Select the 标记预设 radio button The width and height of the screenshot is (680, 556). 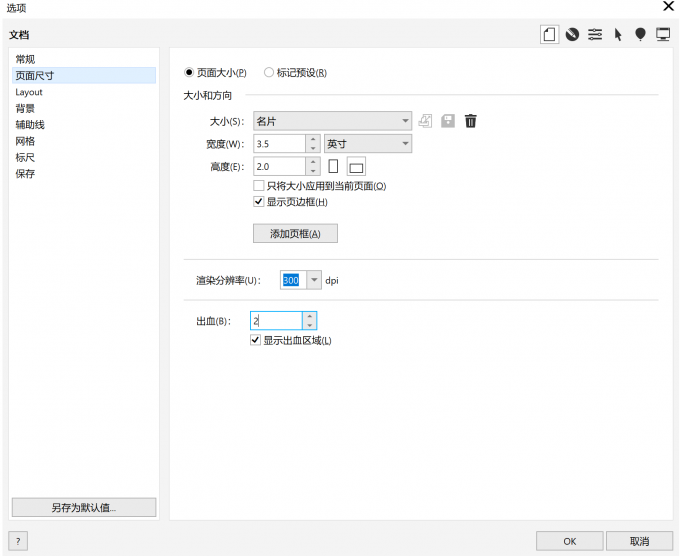pos(269,73)
